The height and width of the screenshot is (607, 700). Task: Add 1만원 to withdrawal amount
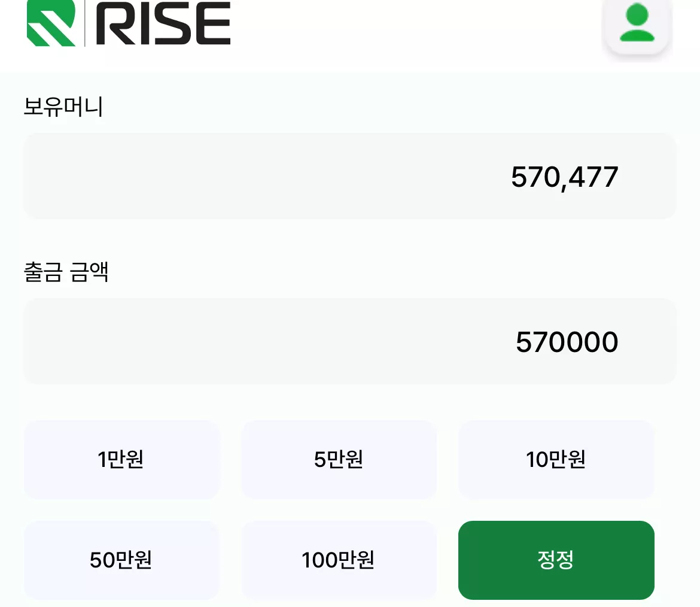pyautogui.click(x=121, y=460)
